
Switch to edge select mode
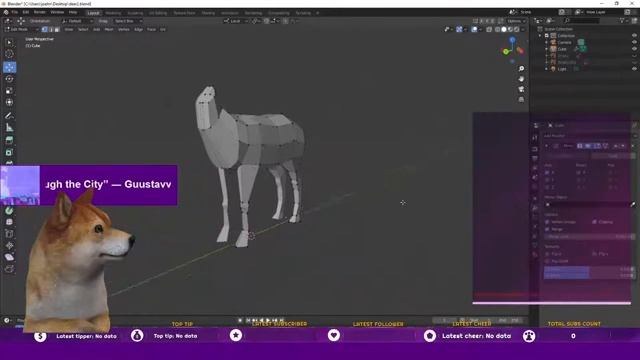click(51, 29)
